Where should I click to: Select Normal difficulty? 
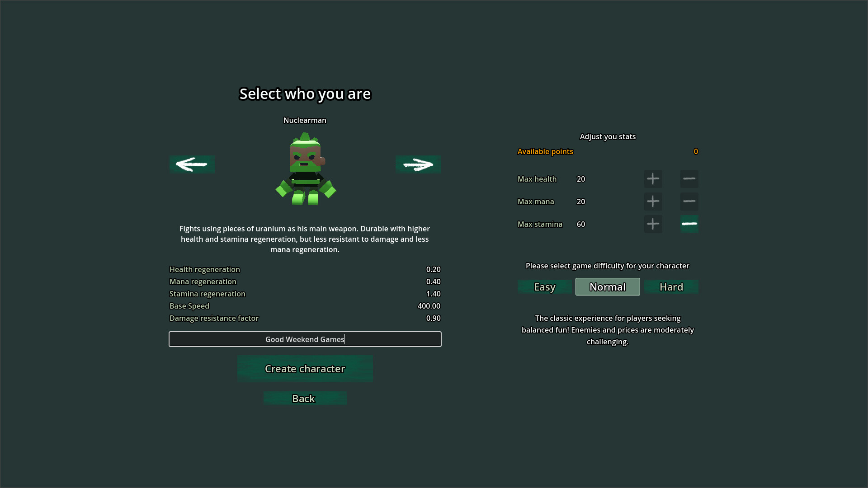(x=607, y=287)
